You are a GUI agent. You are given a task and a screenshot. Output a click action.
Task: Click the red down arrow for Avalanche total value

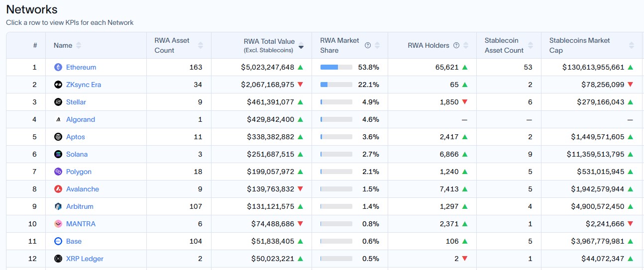(x=301, y=189)
